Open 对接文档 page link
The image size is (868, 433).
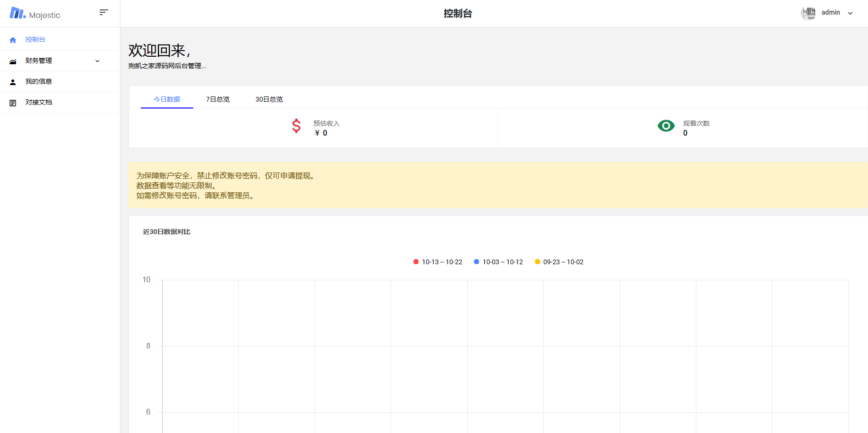(x=39, y=103)
